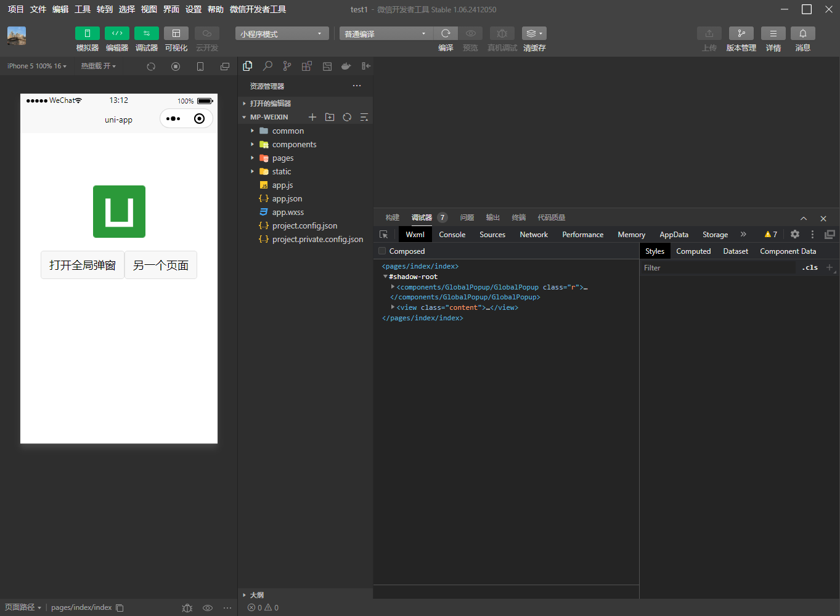840x616 pixels.
Task: Click the Compile refresh icon in toolbar
Action: [x=446, y=33]
